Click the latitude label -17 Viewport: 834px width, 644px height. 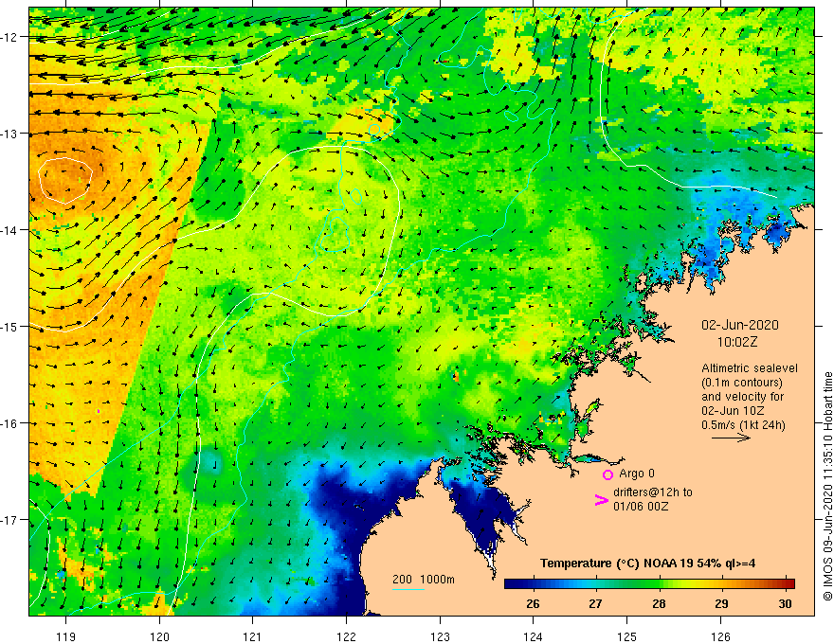(10, 520)
